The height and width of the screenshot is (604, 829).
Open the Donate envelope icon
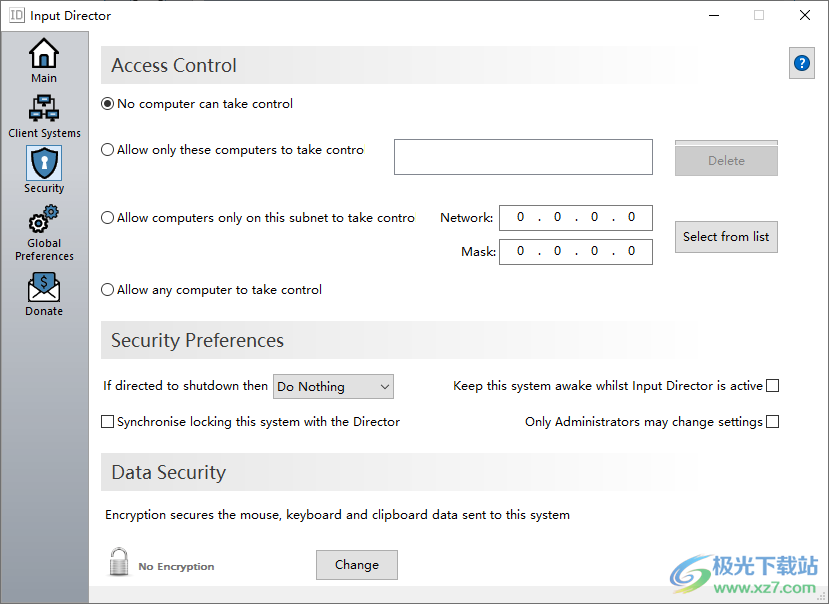pyautogui.click(x=44, y=287)
